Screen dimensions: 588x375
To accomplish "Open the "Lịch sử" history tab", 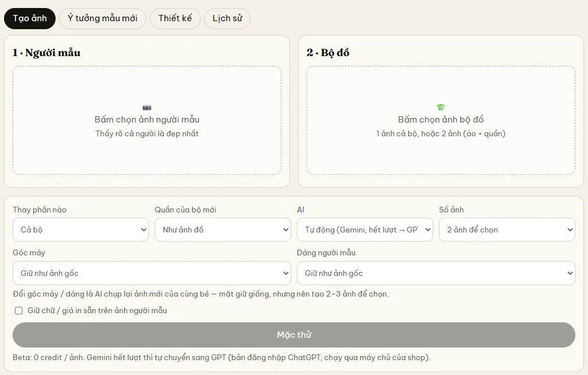I will pos(228,18).
